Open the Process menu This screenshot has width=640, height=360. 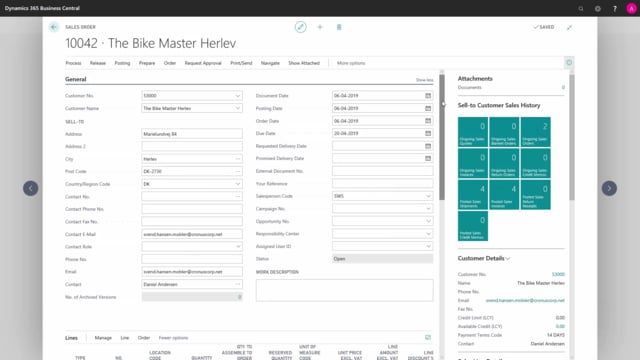pos(73,63)
